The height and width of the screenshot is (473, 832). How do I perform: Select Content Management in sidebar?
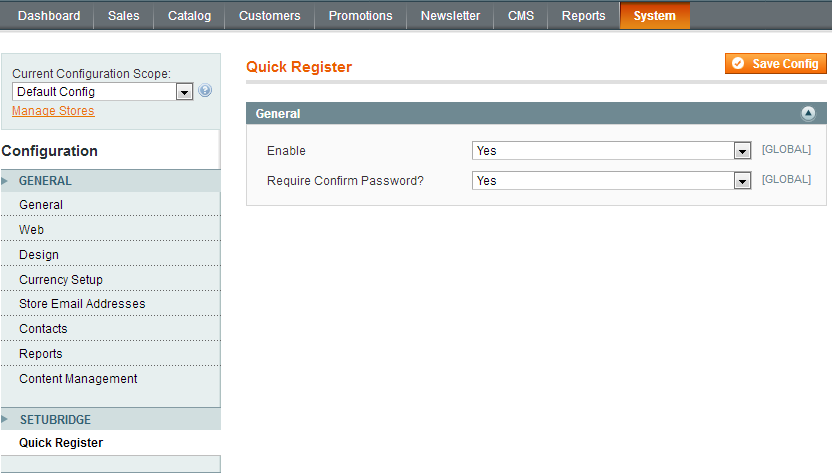pyautogui.click(x=78, y=379)
